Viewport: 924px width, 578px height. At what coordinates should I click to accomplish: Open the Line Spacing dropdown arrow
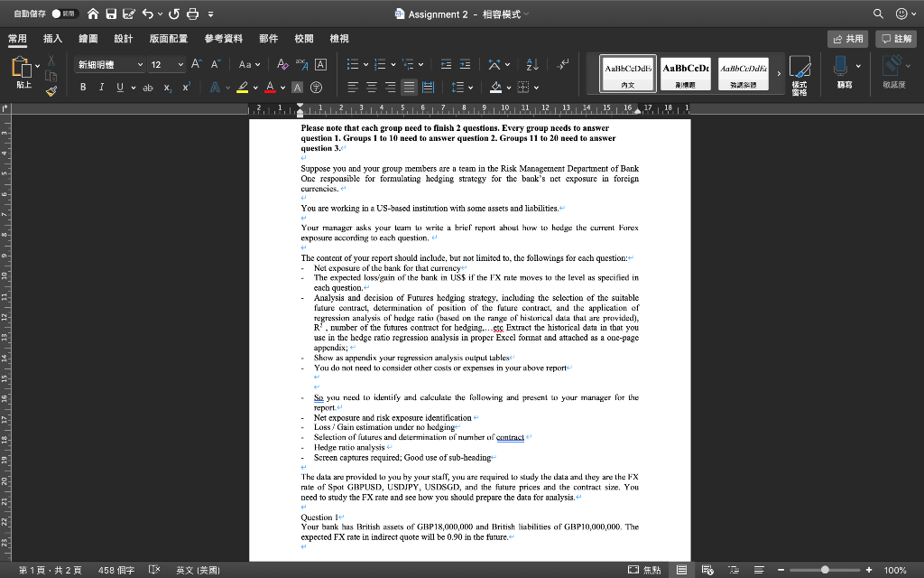pos(470,88)
